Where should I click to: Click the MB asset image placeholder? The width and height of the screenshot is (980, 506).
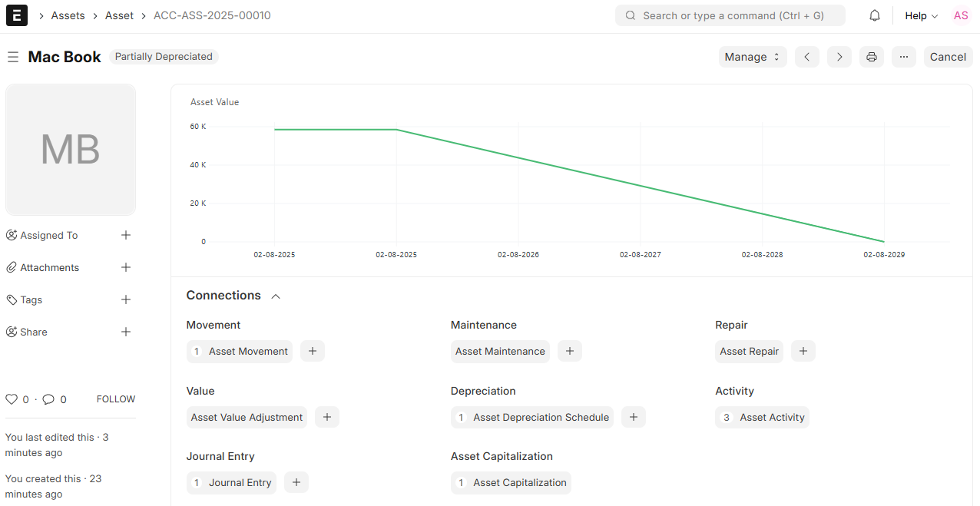coord(71,150)
